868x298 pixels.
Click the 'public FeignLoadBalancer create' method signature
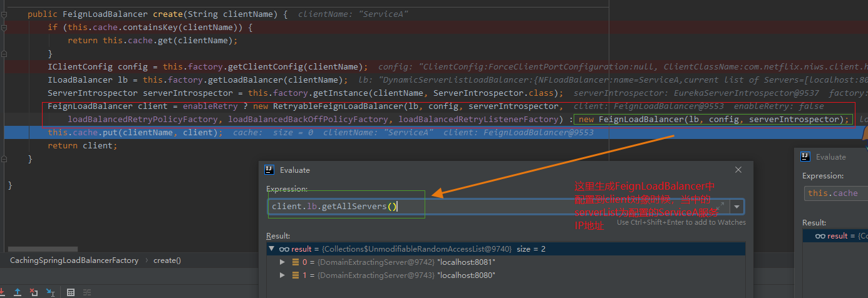click(x=157, y=14)
